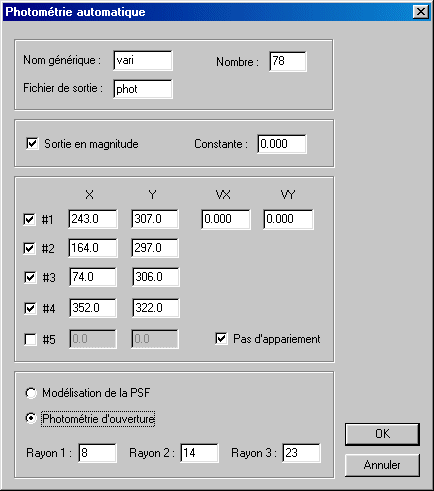Disable star #3 checkbox
434x491 pixels.
(x=30, y=277)
